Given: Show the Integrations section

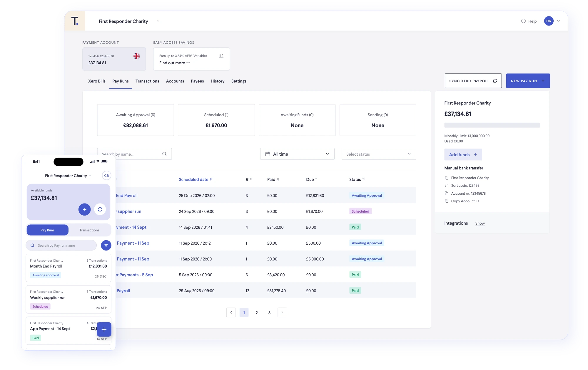Looking at the screenshot, I should [480, 223].
